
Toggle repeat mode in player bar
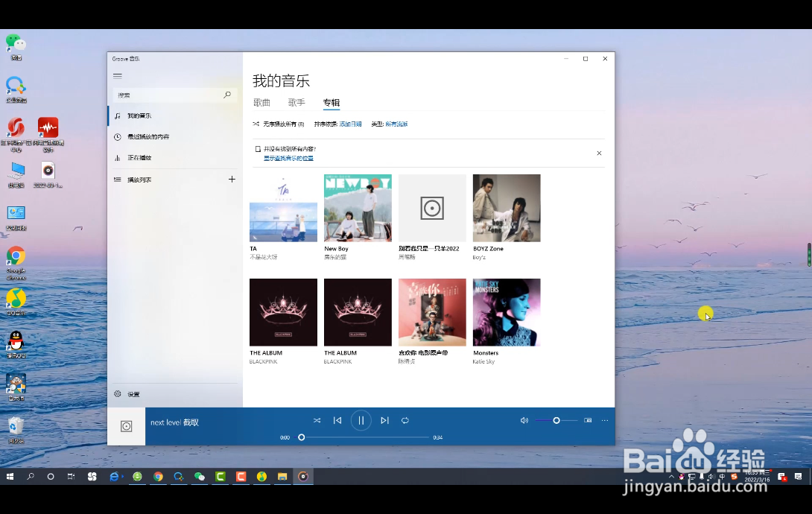click(x=405, y=421)
